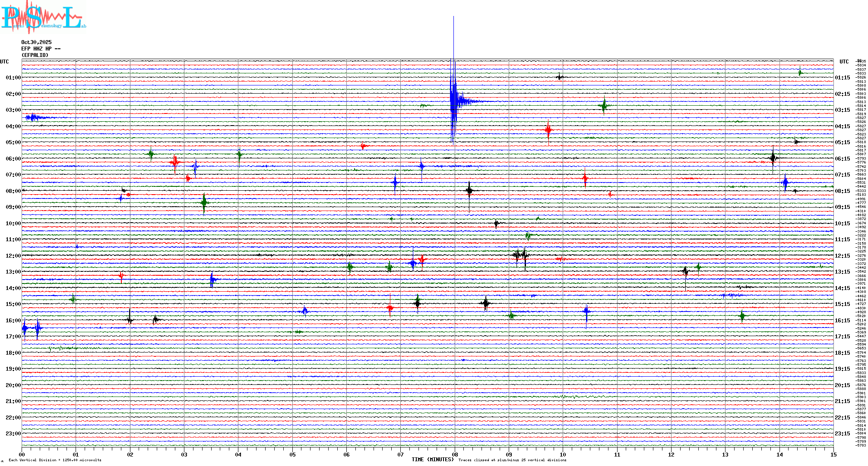The height and width of the screenshot is (466, 868).
Task: Click the right UTC axis label
Action: pyautogui.click(x=844, y=62)
